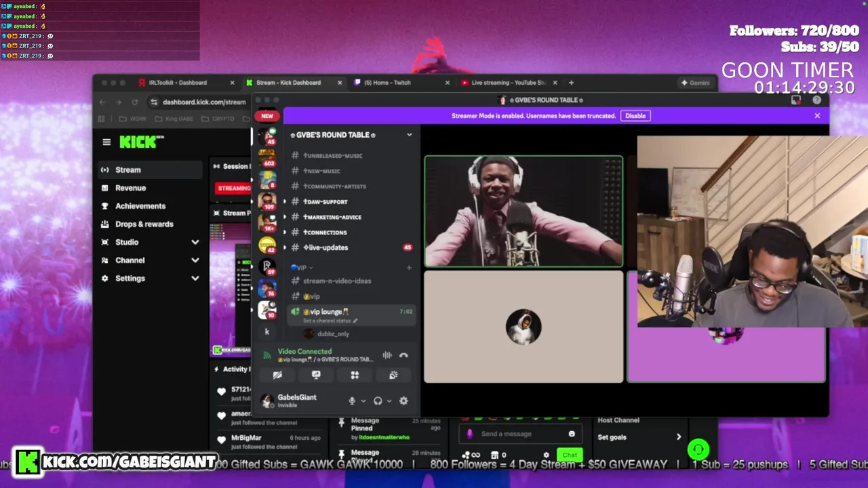Deafen Discord headphones
The width and height of the screenshot is (868, 488).
378,401
